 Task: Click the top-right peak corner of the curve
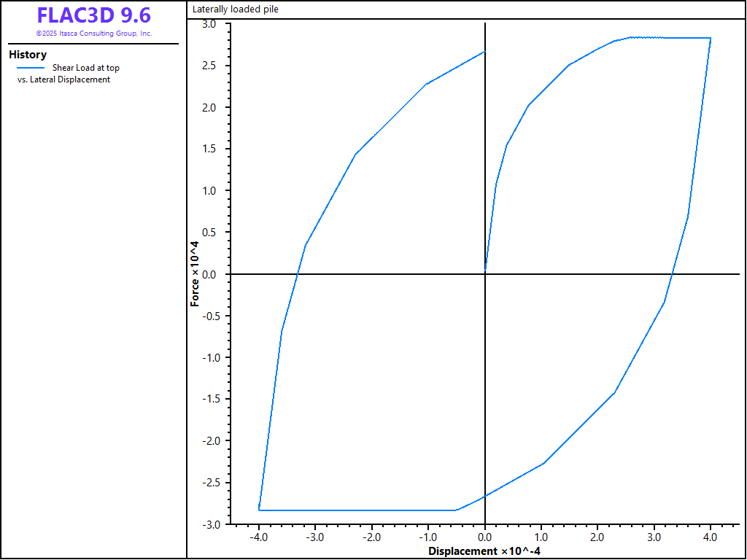[x=710, y=38]
